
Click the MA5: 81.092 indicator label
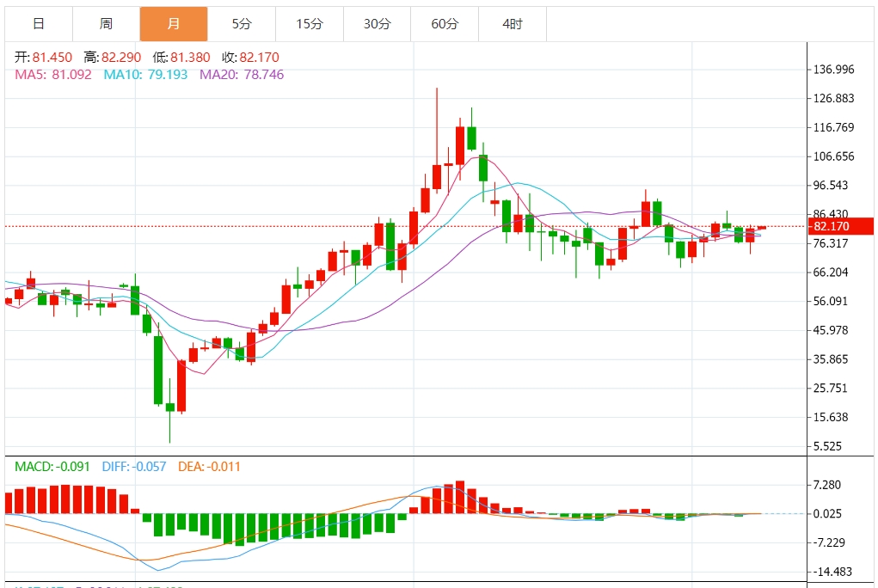53,75
